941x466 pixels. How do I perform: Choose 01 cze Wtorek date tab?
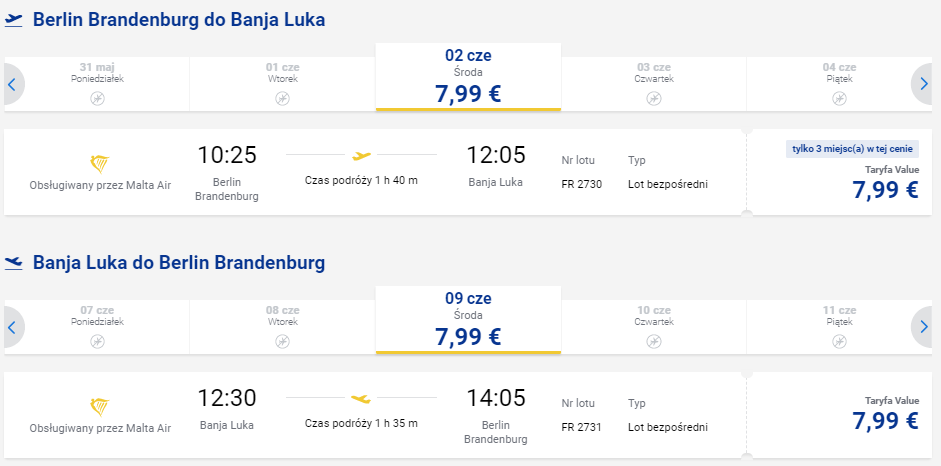point(283,84)
